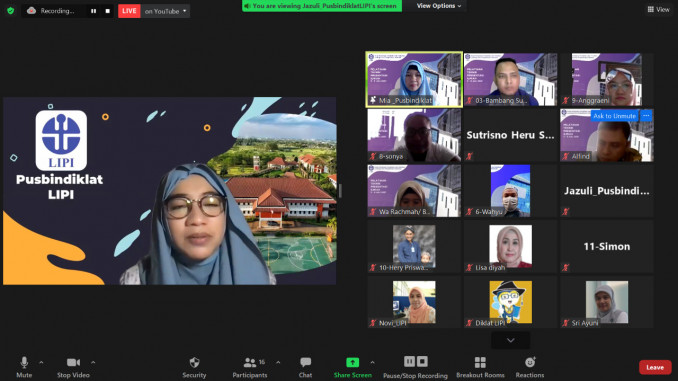Open the more options dots on Alfind's tile

pyautogui.click(x=646, y=116)
